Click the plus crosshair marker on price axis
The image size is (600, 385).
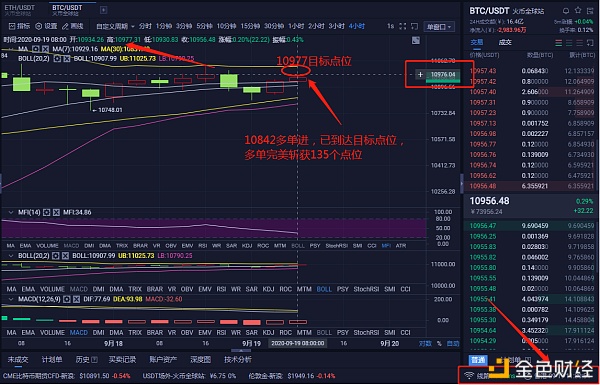420,74
